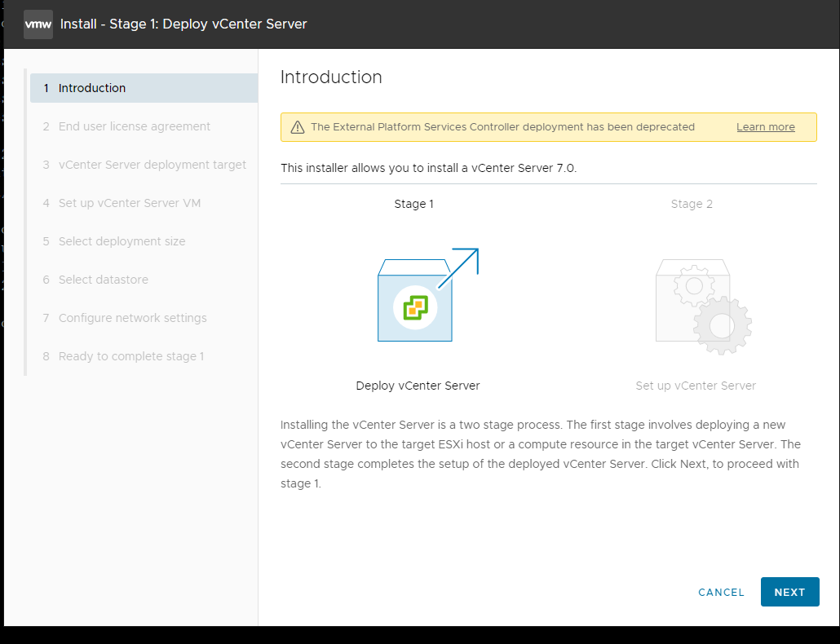Image resolution: width=840 pixels, height=644 pixels.
Task: Click the 'Set up vCenter Server' caption
Action: (x=696, y=386)
